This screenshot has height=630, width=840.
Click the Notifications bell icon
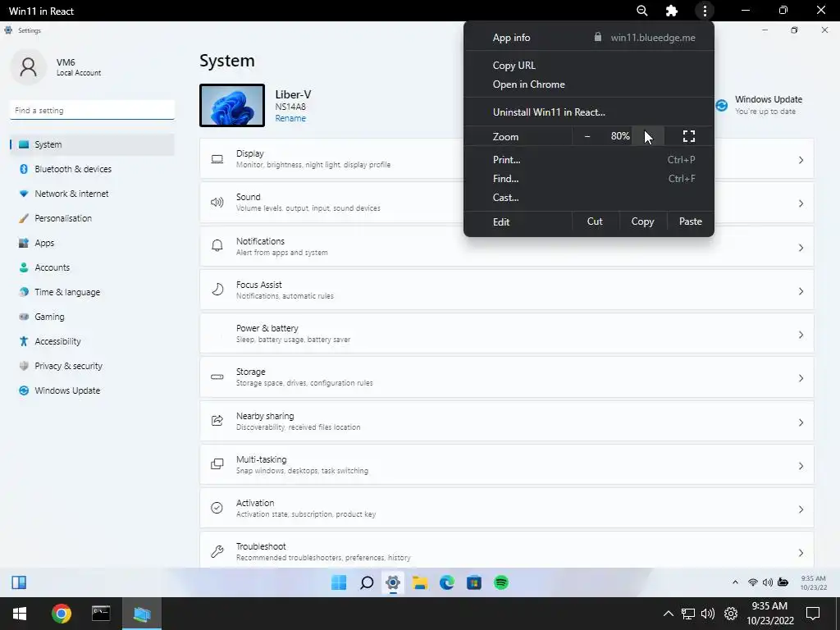tap(217, 246)
